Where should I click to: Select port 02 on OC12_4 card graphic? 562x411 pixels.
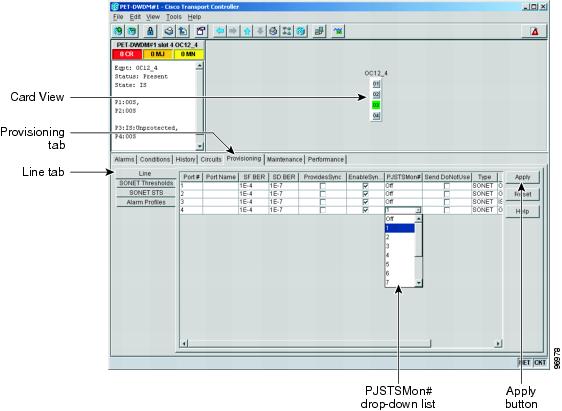[x=376, y=94]
